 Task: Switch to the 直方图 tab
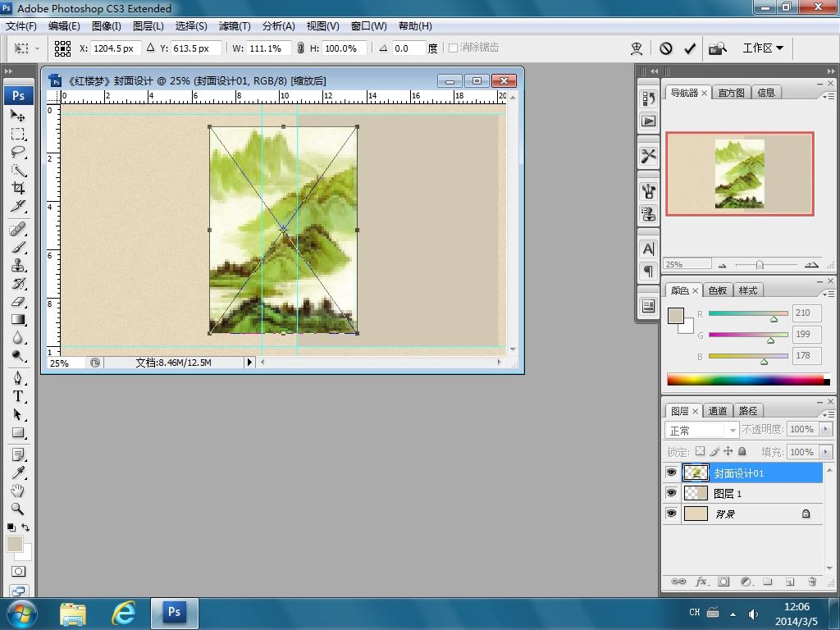731,93
